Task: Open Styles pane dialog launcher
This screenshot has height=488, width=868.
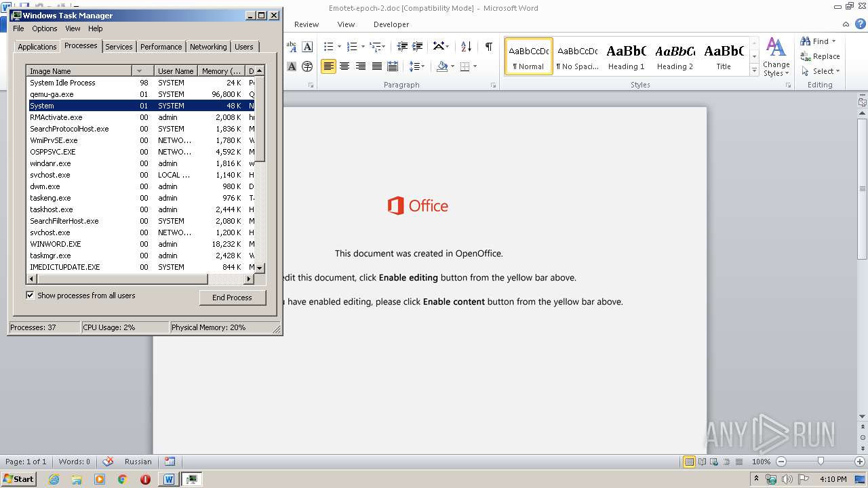Action: point(788,85)
